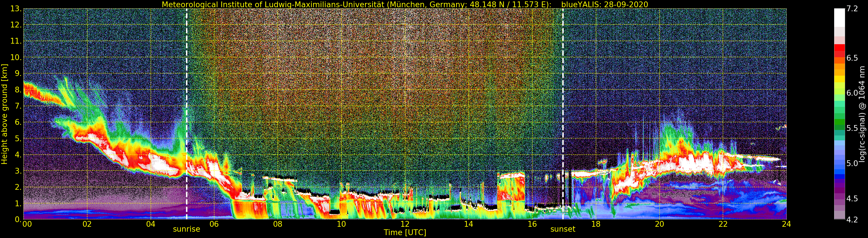Viewport: 868px width, 238px height.
Task: Click the 'Time [UTC]' axis label
Action: click(405, 233)
